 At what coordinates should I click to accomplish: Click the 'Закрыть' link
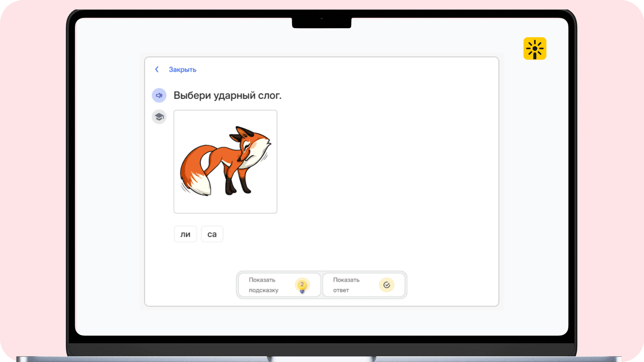182,70
